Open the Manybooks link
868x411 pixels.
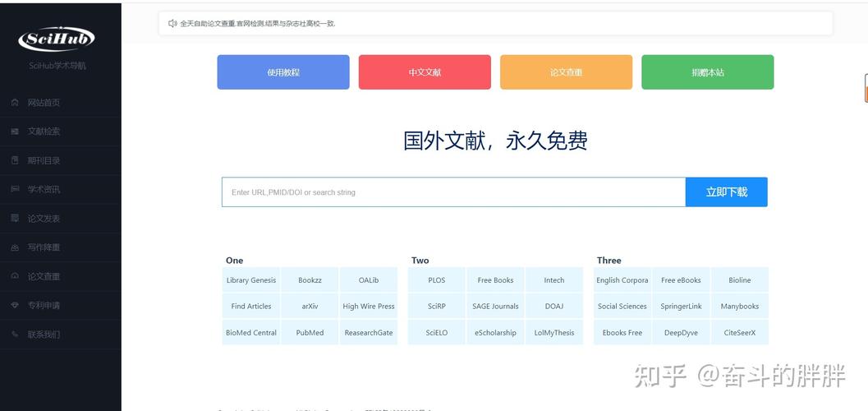click(x=740, y=307)
